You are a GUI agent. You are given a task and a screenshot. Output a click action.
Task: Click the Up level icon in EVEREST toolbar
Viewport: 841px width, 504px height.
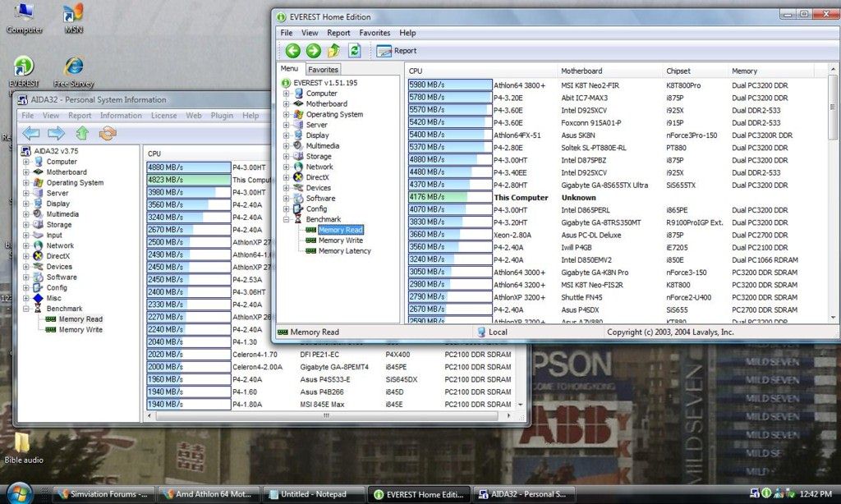point(333,51)
